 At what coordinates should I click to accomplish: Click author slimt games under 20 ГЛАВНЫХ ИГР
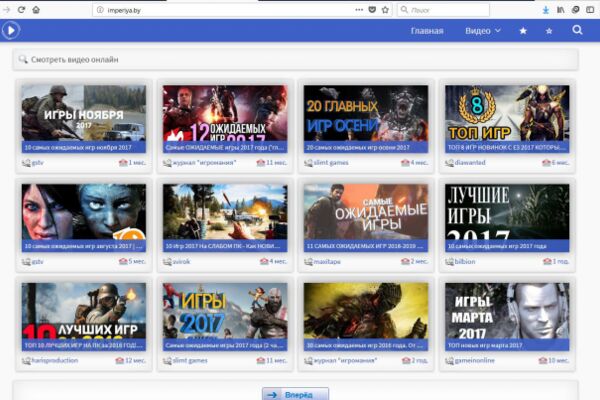(x=331, y=163)
